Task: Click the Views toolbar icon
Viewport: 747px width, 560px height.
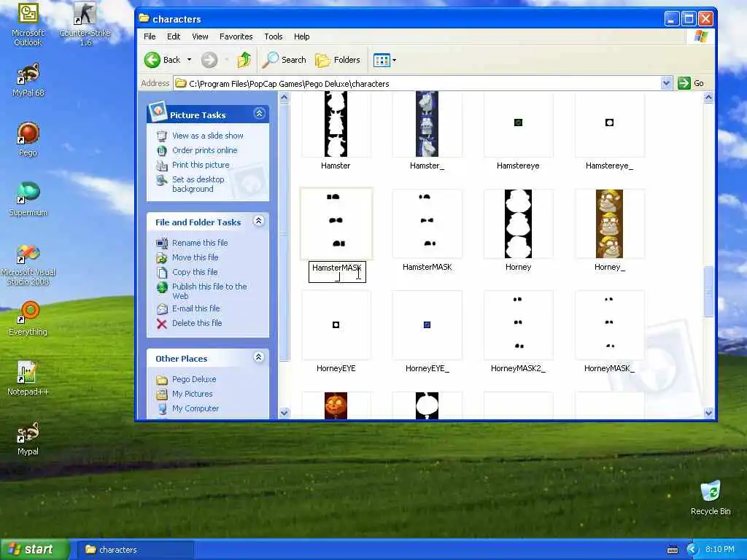Action: 382,60
